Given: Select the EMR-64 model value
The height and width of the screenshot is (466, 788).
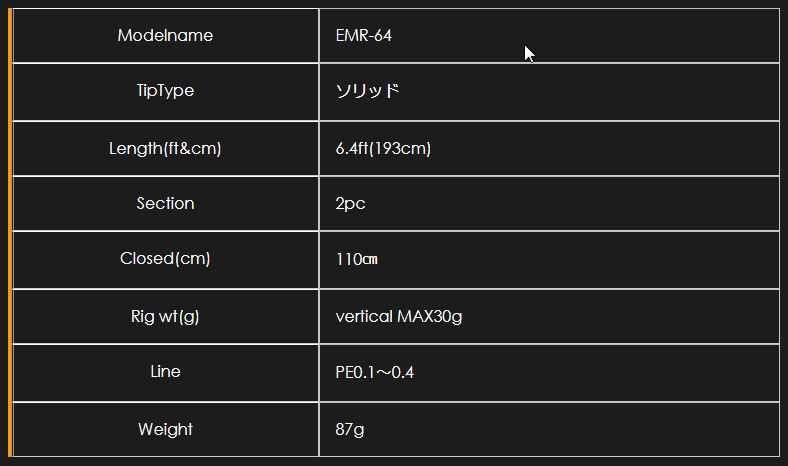Looking at the screenshot, I should click(363, 36).
